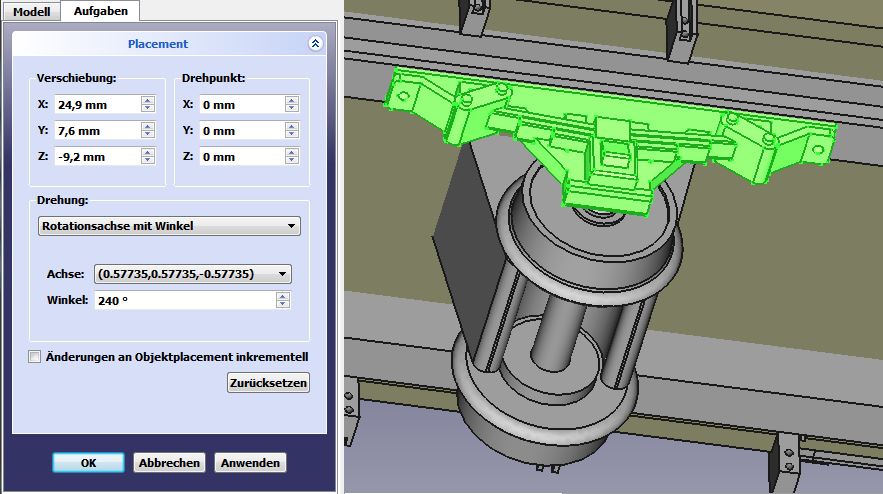
Task: Decrease Verschiebung Y with down arrow
Action: point(148,134)
